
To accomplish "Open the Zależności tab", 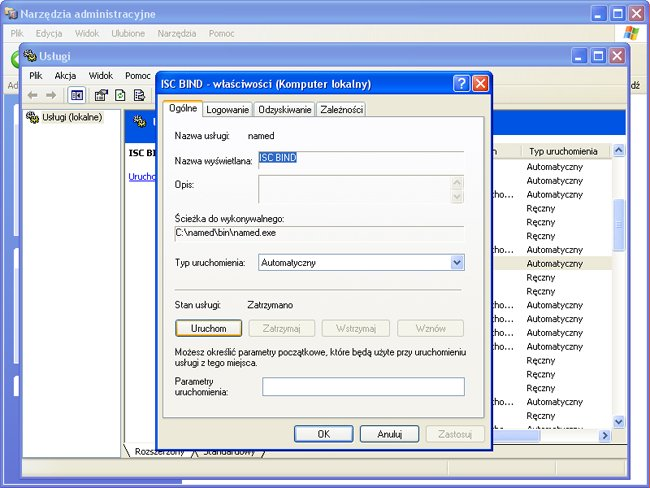I will click(x=341, y=109).
